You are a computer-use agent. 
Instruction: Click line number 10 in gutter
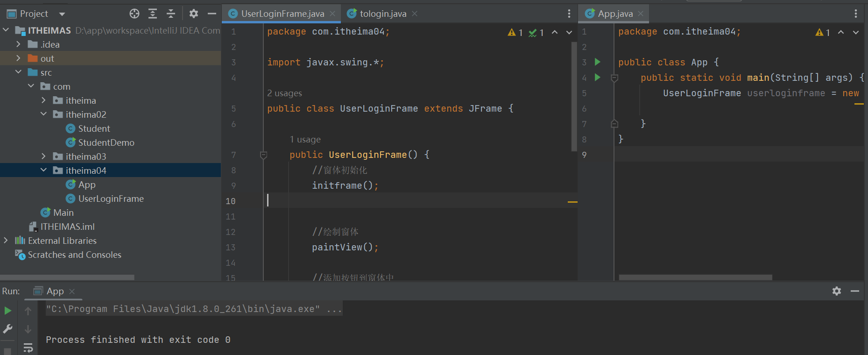pyautogui.click(x=231, y=201)
